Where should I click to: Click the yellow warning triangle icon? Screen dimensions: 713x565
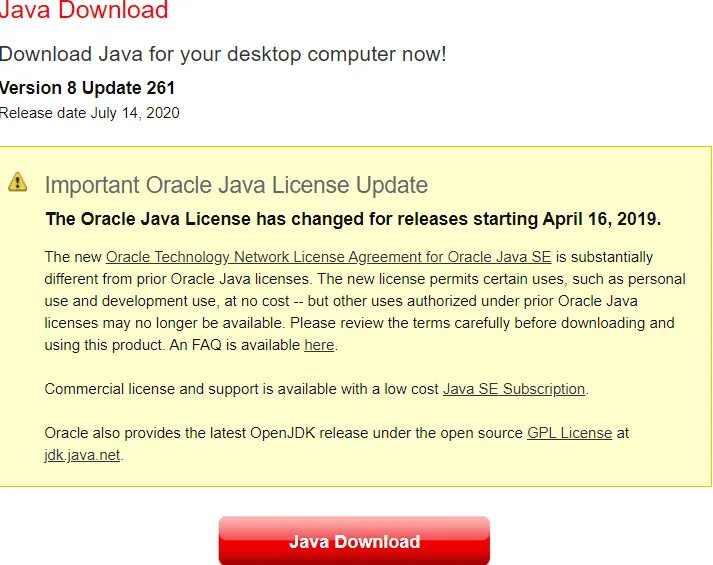point(17,182)
